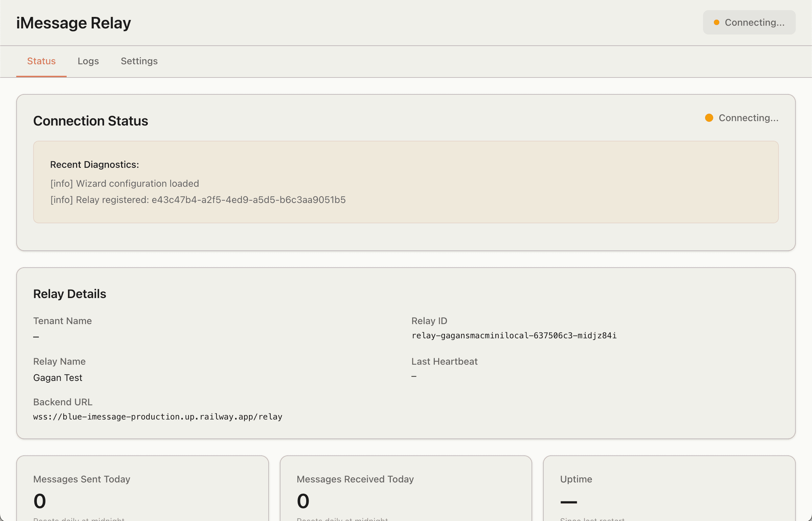Screen dimensions: 812x521
Task: Click the iMessage Relay app title
Action: coord(73,22)
